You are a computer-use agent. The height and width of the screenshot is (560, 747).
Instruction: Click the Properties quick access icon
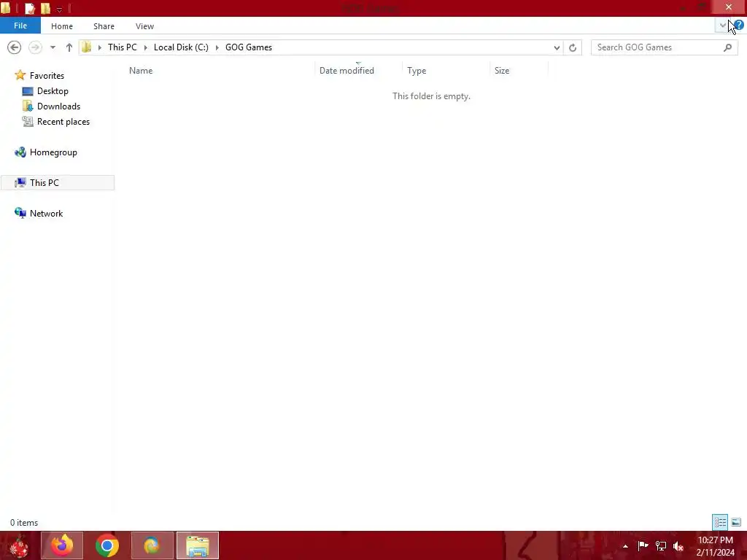[x=30, y=8]
